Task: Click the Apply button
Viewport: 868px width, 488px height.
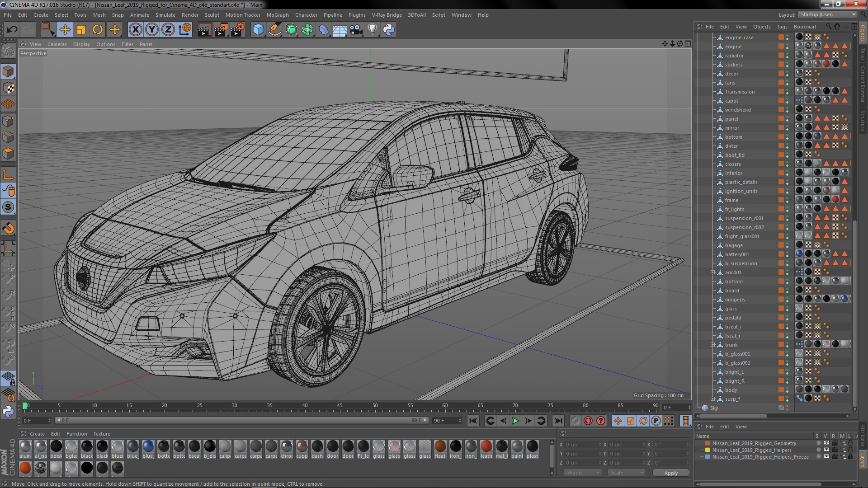Action: (671, 473)
